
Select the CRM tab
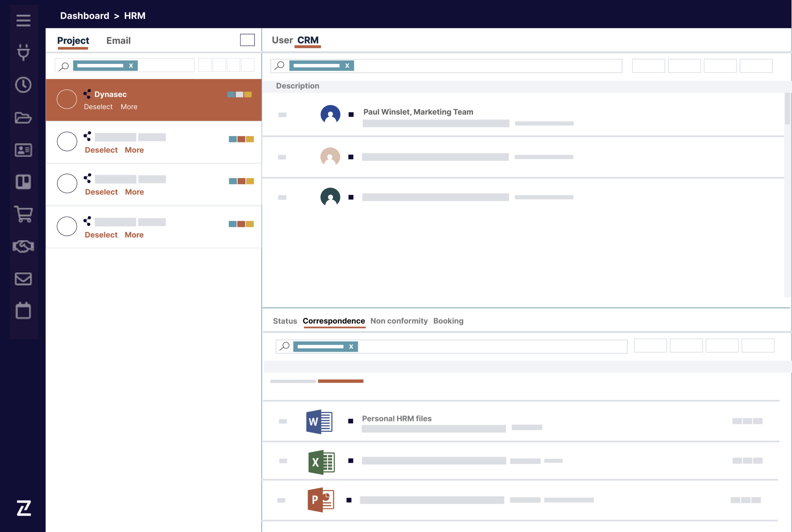tap(308, 40)
